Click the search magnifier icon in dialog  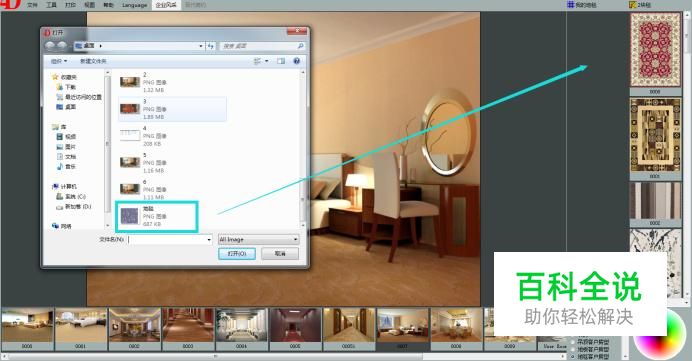[301, 46]
